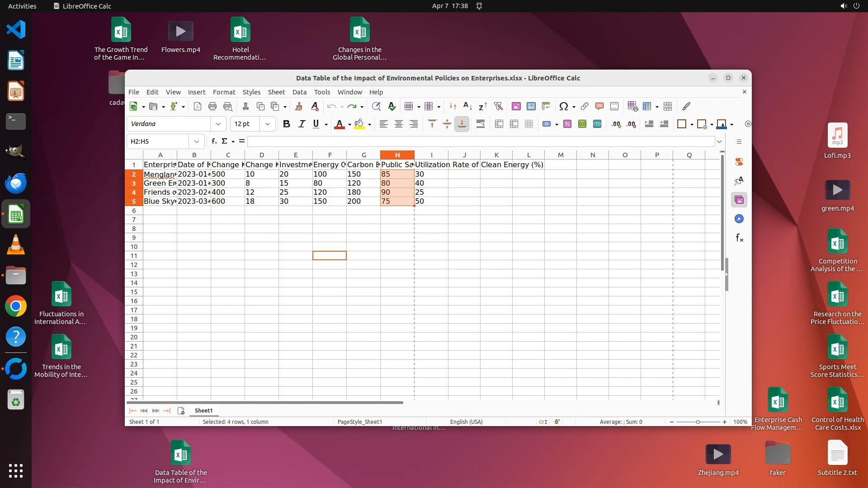
Task: Toggle Italic formatting
Action: pos(302,124)
